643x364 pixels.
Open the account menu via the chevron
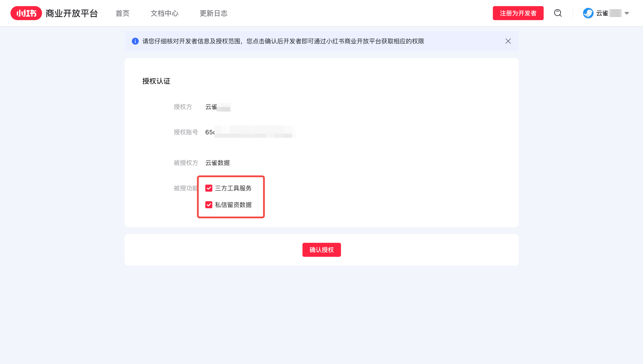(627, 14)
